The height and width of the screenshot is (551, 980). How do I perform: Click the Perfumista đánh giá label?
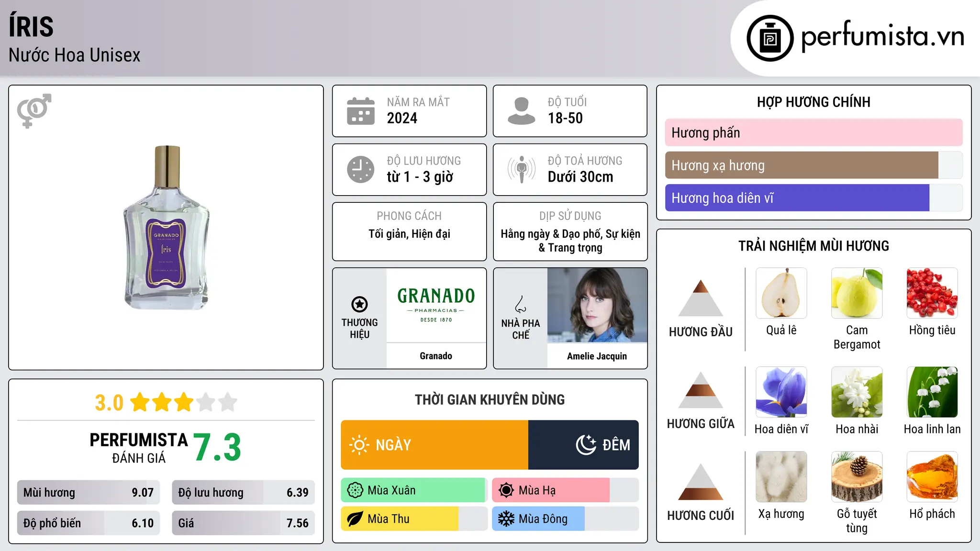point(139,448)
